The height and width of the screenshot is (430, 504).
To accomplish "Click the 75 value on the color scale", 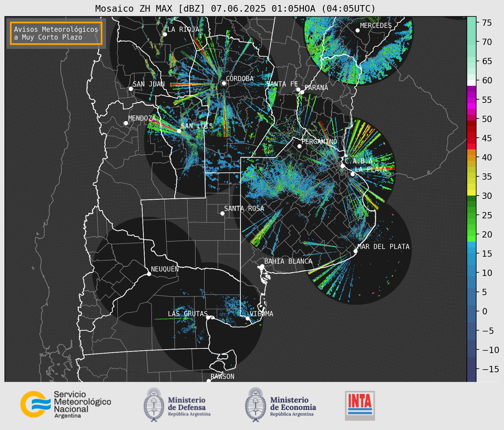I will point(487,23).
